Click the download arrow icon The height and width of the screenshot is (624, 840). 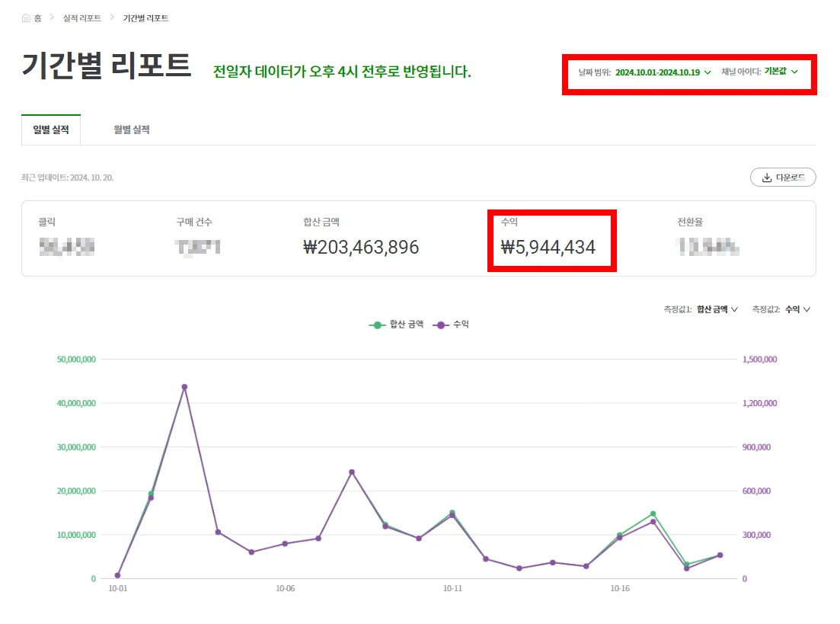[766, 178]
